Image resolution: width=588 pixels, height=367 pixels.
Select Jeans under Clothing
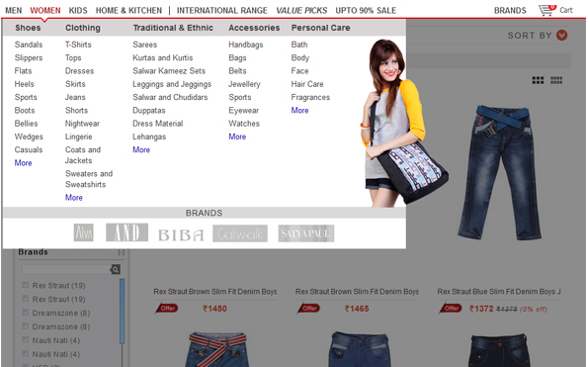75,97
